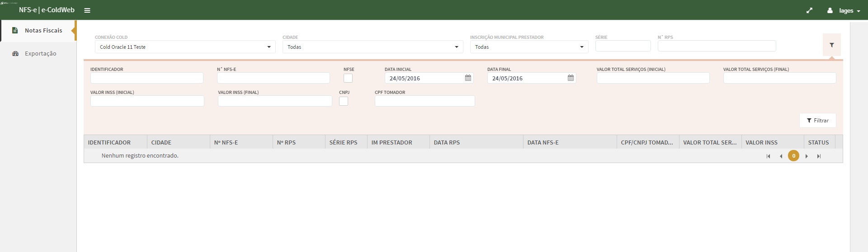Viewport: 868px width, 252px height.
Task: Open the Data Inicial calendar picker
Action: coord(468,78)
